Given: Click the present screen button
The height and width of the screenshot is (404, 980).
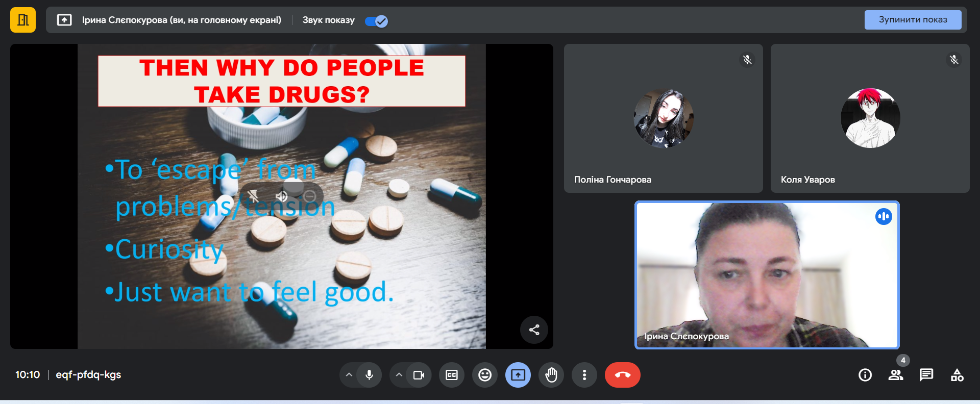Looking at the screenshot, I should pos(518,375).
